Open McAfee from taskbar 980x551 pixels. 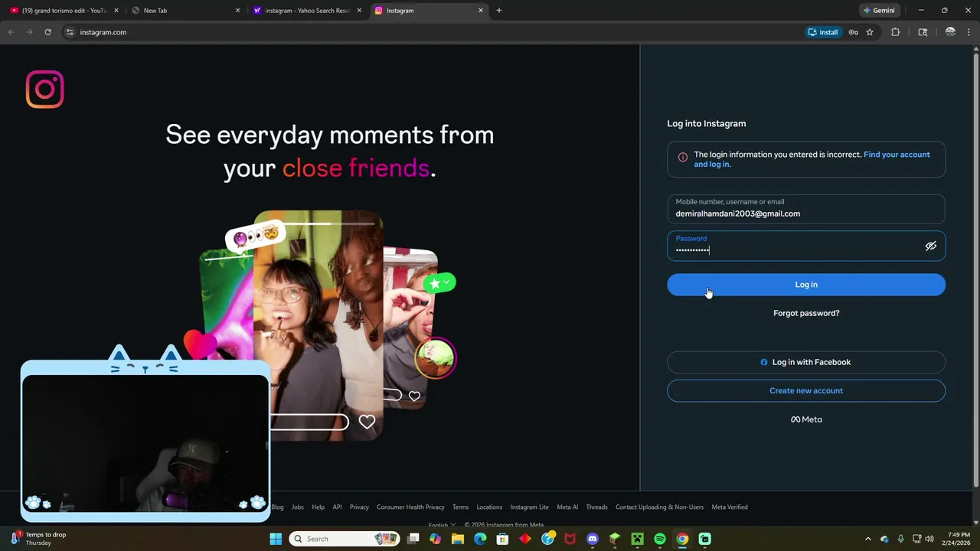pyautogui.click(x=570, y=539)
